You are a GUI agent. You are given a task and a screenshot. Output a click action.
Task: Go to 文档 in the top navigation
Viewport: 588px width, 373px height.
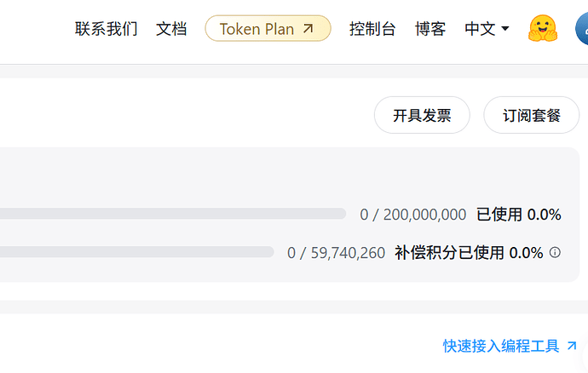pos(171,29)
